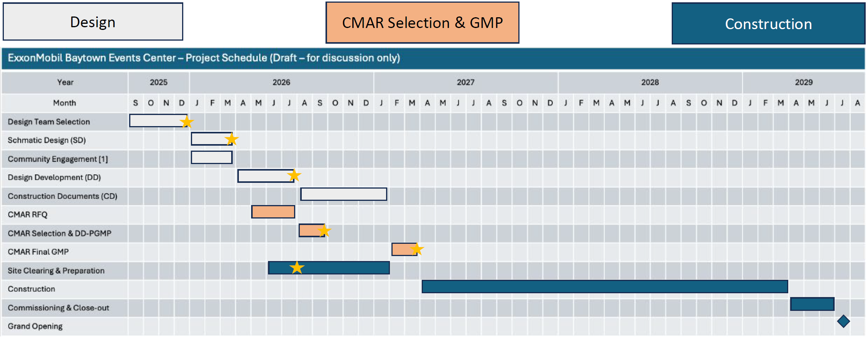This screenshot has width=868, height=340.
Task: Click the star on Site Clearing bar
Action: pyautogui.click(x=297, y=268)
